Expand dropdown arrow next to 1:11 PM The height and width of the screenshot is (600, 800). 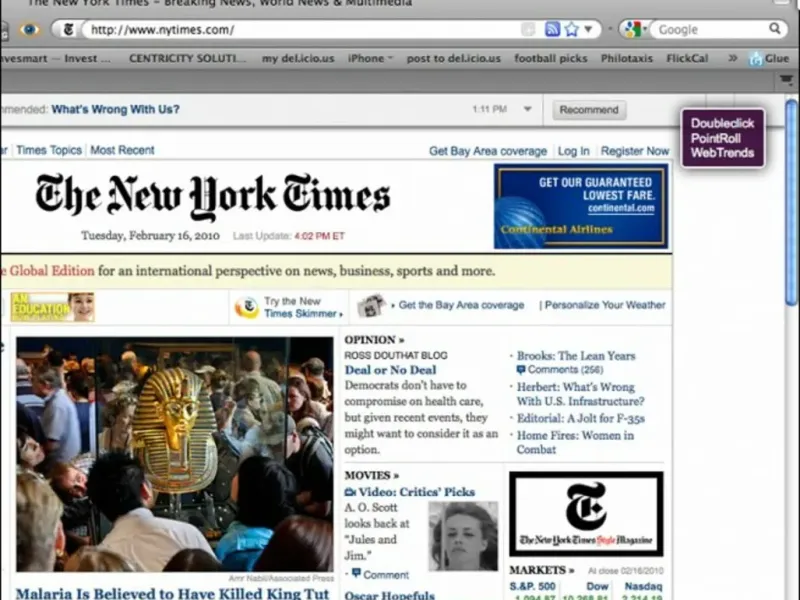click(x=528, y=109)
